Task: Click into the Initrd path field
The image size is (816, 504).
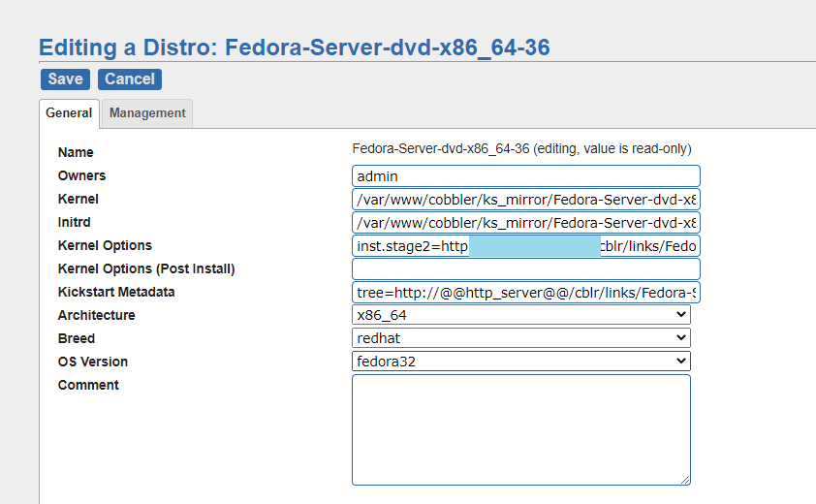Action: pyautogui.click(x=525, y=223)
